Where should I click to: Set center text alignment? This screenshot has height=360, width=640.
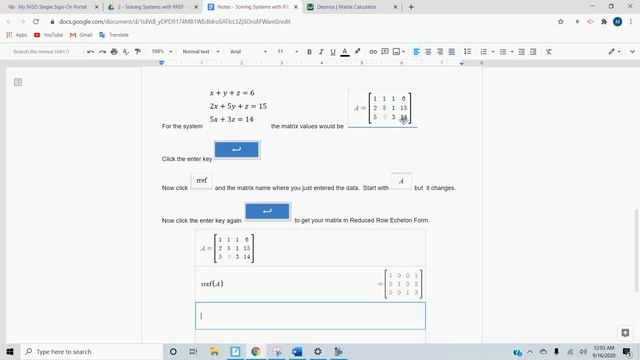428,51
